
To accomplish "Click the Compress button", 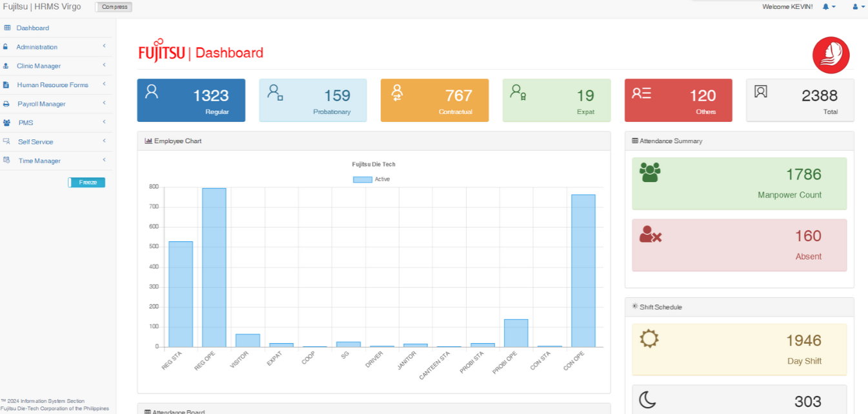I will 114,7.
